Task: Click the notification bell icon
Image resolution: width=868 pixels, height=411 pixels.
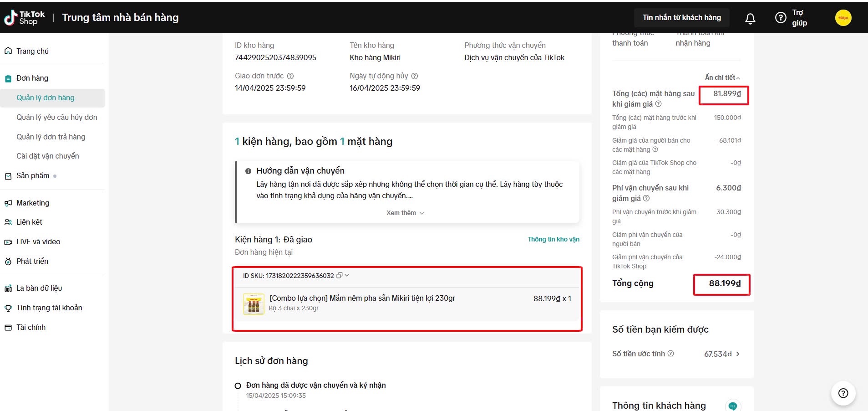Action: pyautogui.click(x=750, y=18)
